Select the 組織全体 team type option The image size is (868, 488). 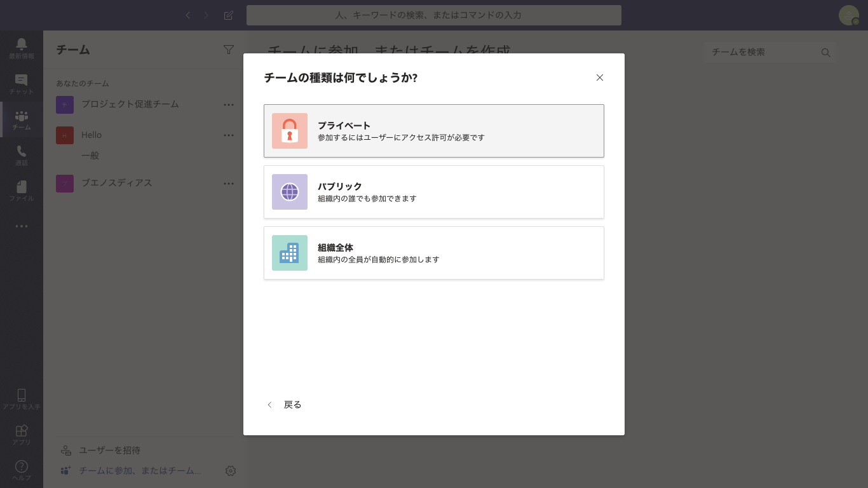tap(433, 253)
